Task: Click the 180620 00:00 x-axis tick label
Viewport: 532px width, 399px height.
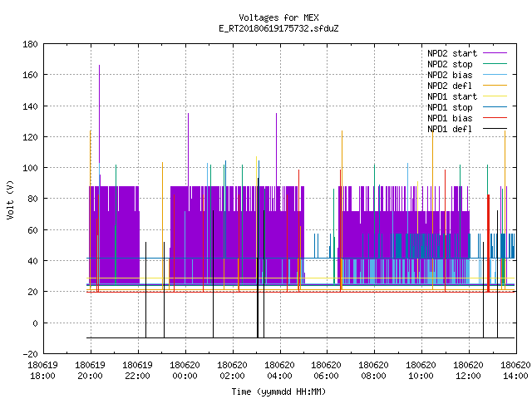Action: [x=185, y=371]
